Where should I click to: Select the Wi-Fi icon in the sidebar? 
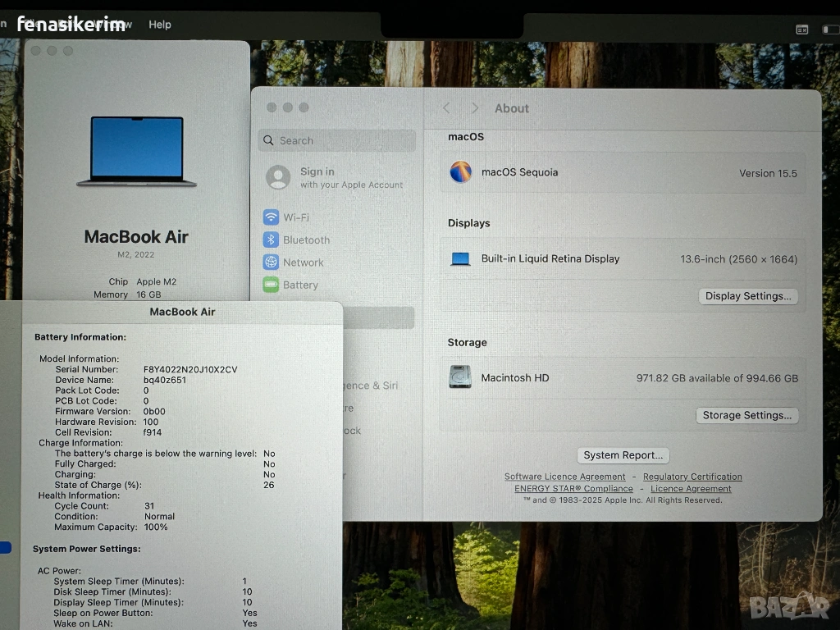click(271, 217)
